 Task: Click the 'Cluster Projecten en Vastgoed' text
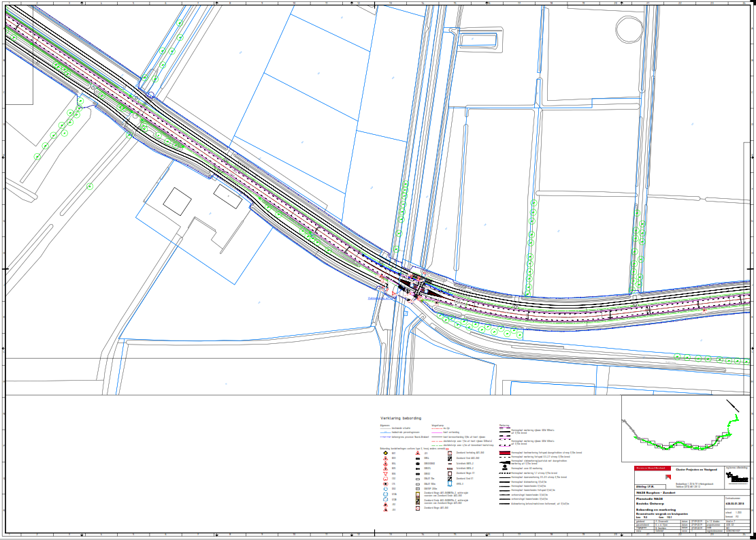[x=695, y=468]
